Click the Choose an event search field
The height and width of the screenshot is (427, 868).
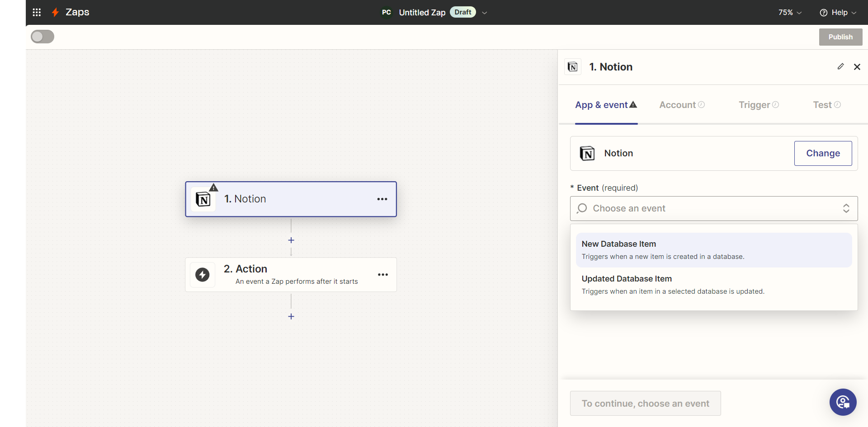(714, 208)
